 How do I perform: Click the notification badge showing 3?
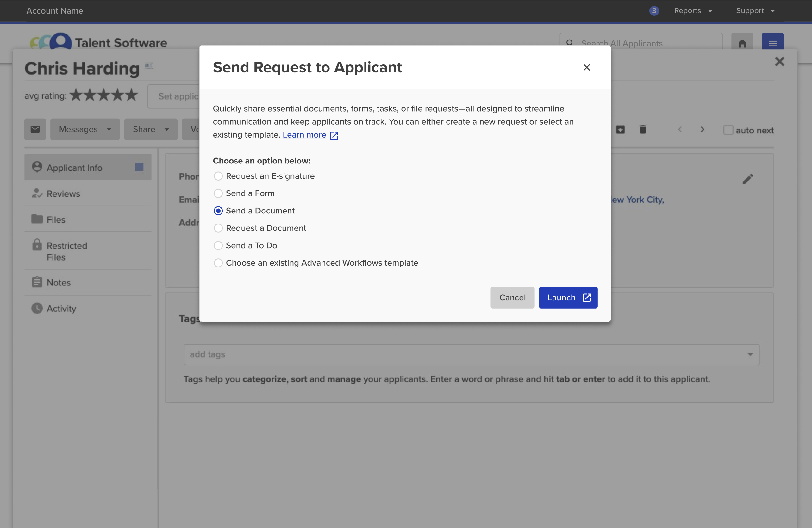click(654, 11)
